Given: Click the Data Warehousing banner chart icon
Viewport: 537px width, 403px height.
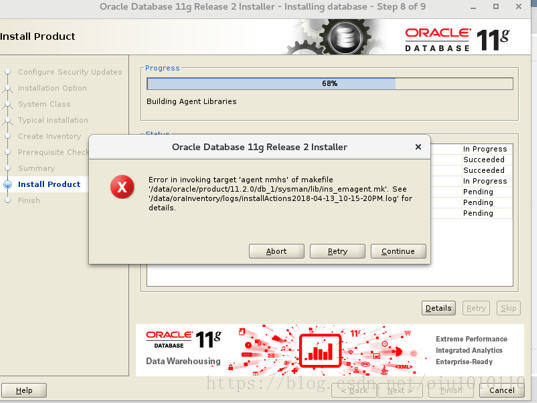Looking at the screenshot, I should 320,350.
